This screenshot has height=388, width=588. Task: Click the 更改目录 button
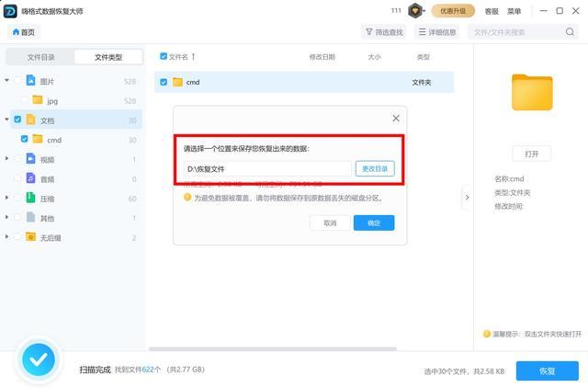coord(375,168)
